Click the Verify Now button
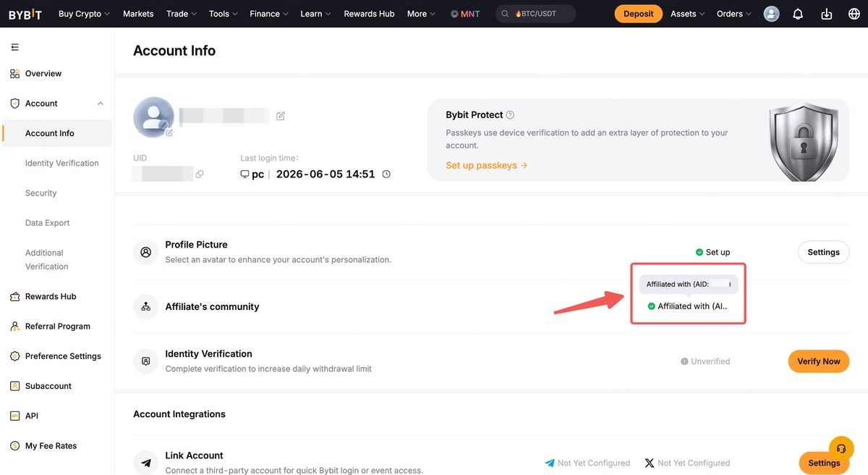 click(819, 361)
